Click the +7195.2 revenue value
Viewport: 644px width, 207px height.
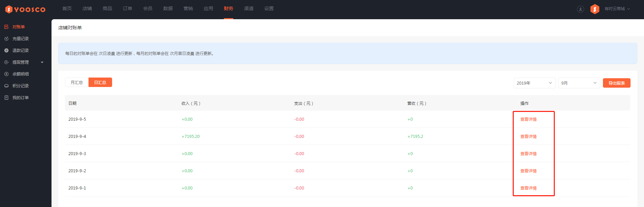(x=415, y=137)
